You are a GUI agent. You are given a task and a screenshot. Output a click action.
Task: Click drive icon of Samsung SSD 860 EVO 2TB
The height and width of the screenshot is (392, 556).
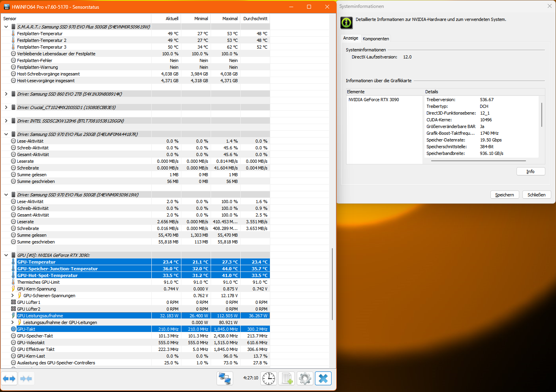[x=13, y=94]
